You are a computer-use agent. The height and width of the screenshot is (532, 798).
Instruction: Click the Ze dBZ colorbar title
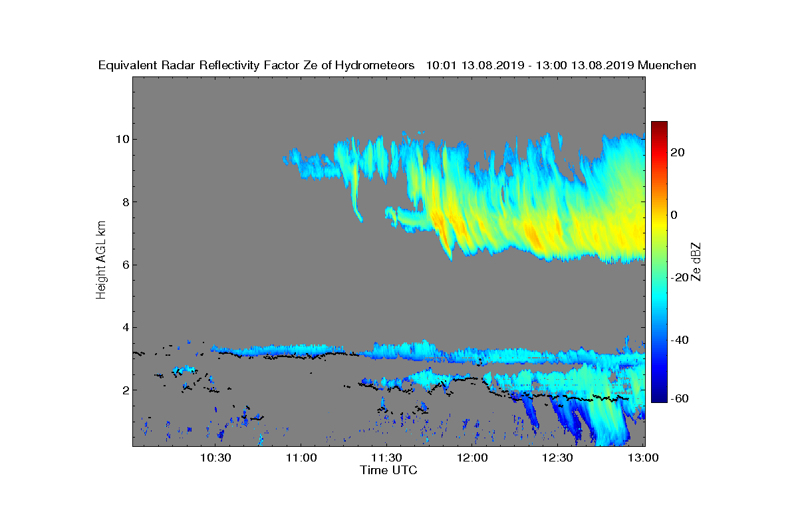click(x=696, y=261)
